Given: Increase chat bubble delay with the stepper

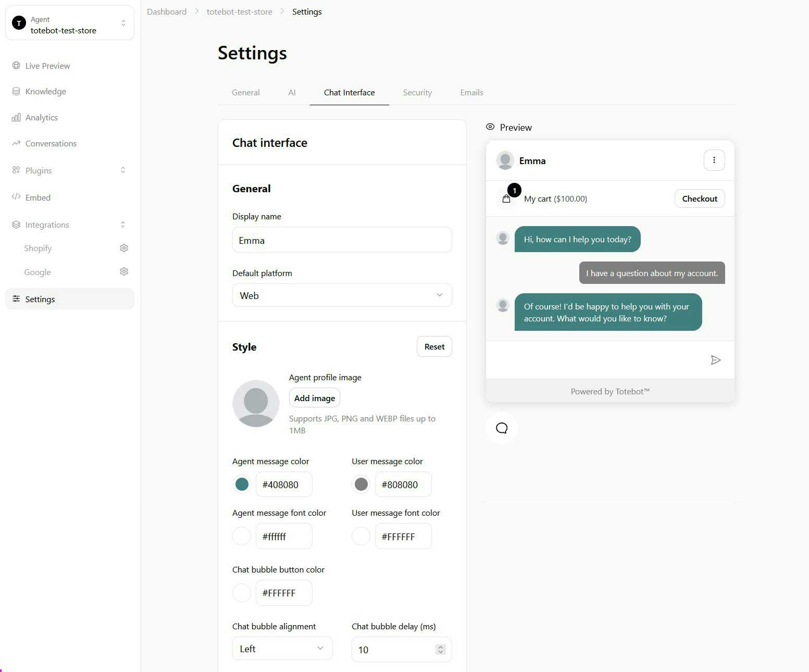Looking at the screenshot, I should 440,647.
